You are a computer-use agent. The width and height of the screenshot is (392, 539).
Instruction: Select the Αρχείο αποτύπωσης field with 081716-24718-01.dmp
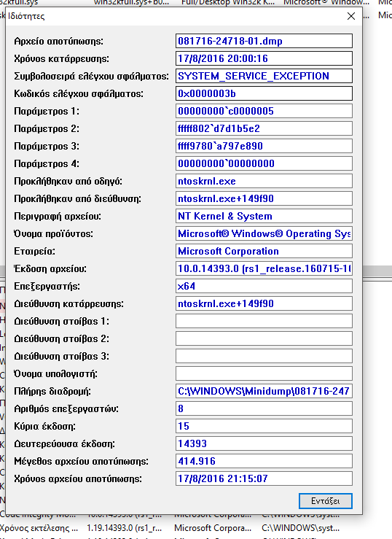pos(264,41)
